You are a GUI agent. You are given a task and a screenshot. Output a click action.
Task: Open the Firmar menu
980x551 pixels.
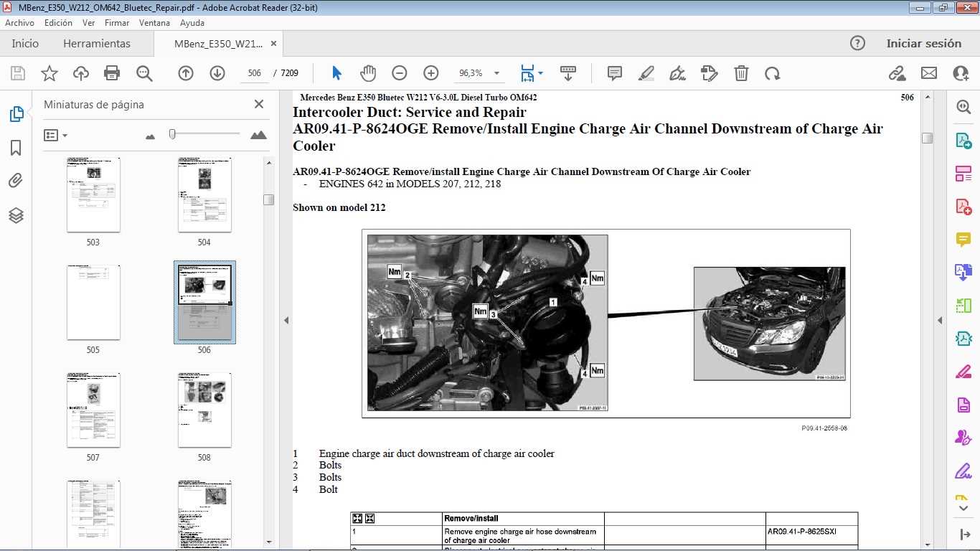tap(117, 23)
